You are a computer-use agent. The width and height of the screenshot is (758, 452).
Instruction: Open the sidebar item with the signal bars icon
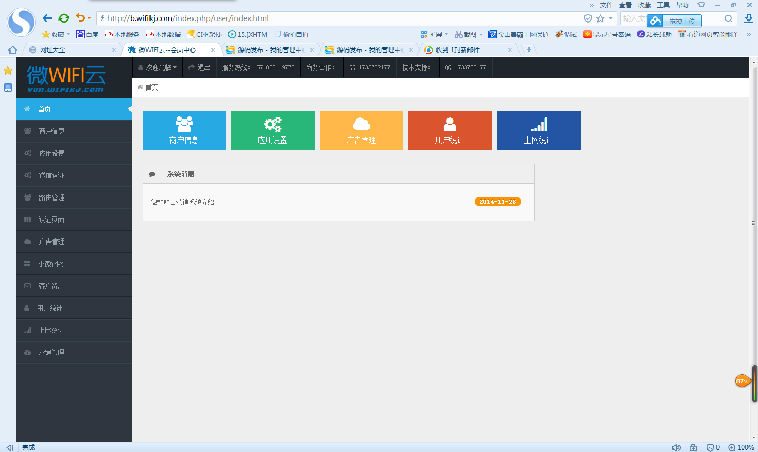click(x=74, y=330)
